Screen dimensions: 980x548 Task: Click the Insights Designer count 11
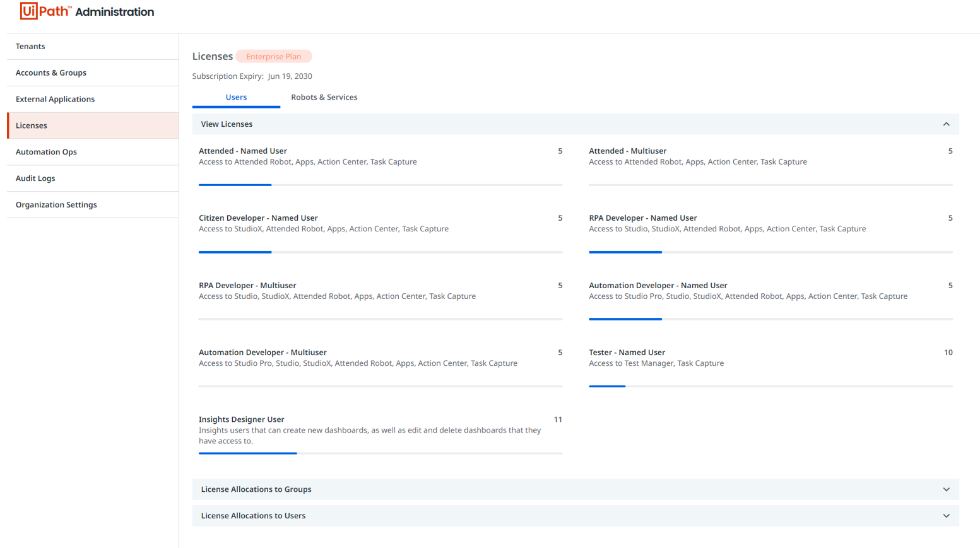(558, 419)
